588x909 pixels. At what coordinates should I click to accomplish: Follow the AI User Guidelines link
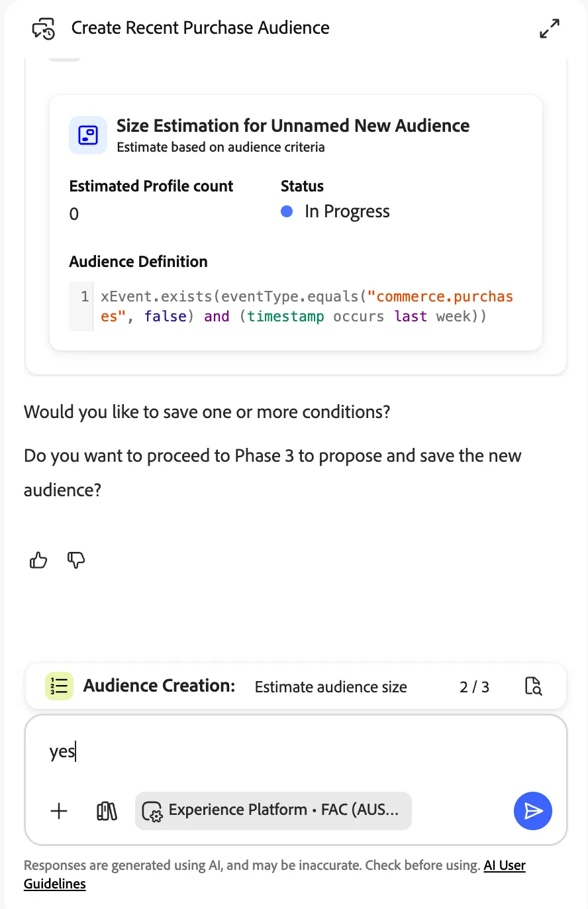coord(275,875)
